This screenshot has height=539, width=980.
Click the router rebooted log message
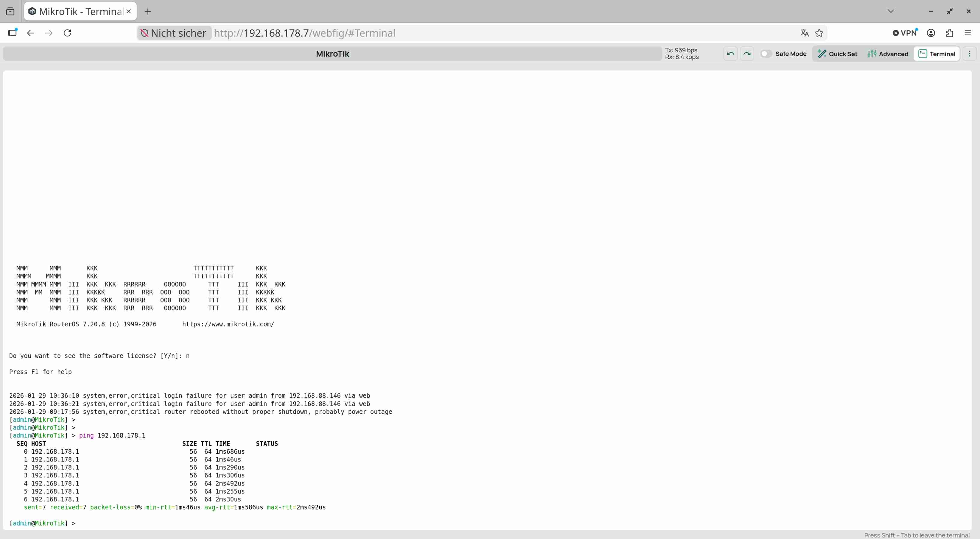coord(201,412)
